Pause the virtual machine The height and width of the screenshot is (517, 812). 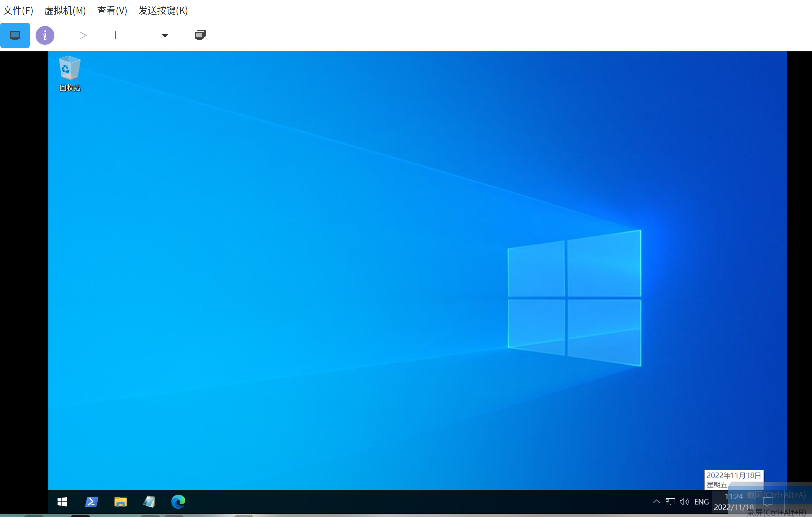[x=114, y=35]
